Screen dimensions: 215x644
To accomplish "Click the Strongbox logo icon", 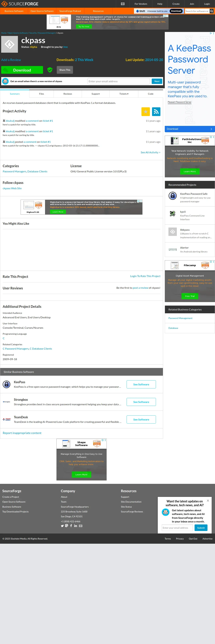I will point(7,402).
